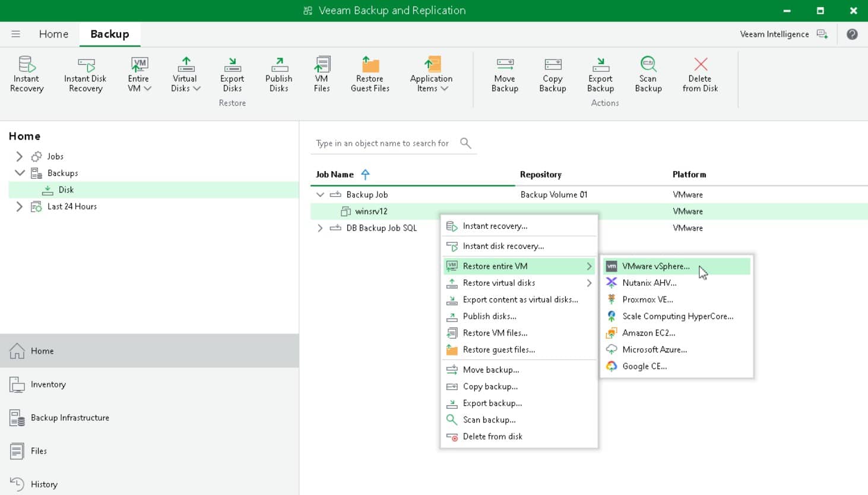Open the Entire VM dropdown
This screenshot has height=495, width=868.
139,74
